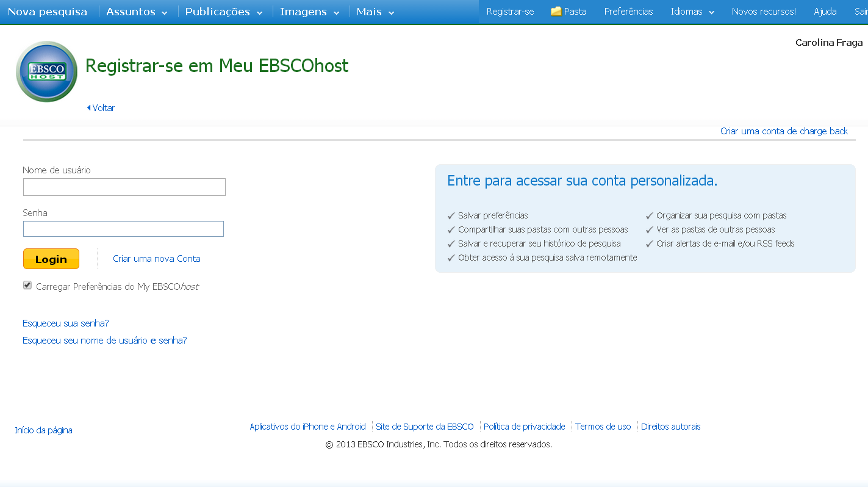The width and height of the screenshot is (868, 487).
Task: Open the Ajuda help item
Action: 825,12
